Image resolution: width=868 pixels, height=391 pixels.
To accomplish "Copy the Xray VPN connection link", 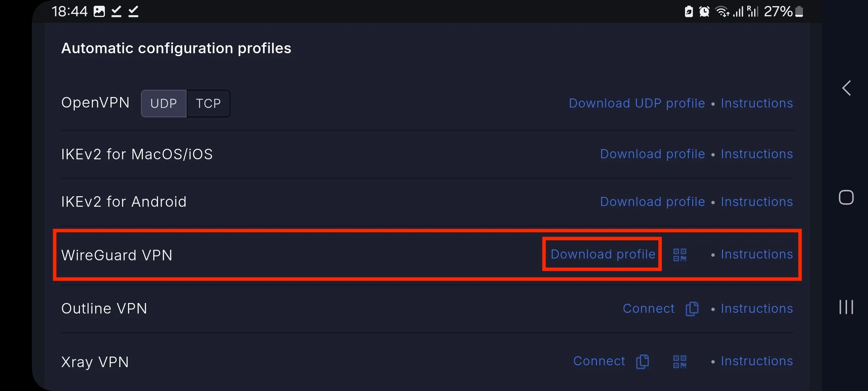I will (x=642, y=362).
